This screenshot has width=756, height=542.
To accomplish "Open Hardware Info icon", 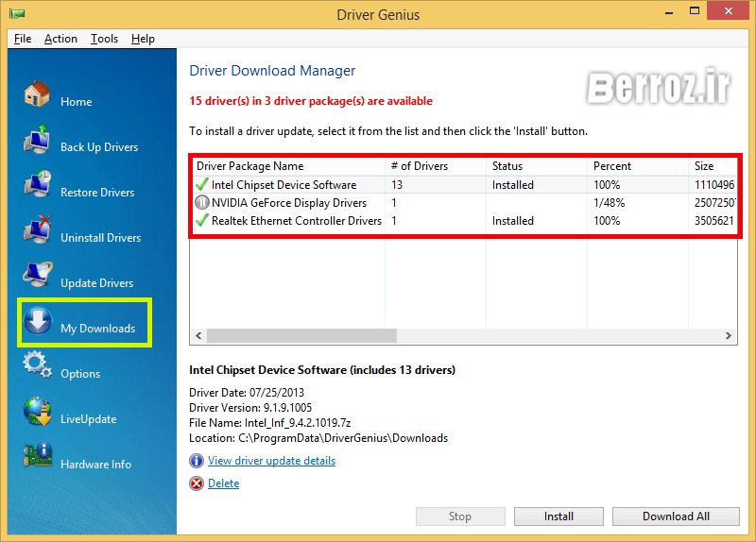I will [37, 458].
